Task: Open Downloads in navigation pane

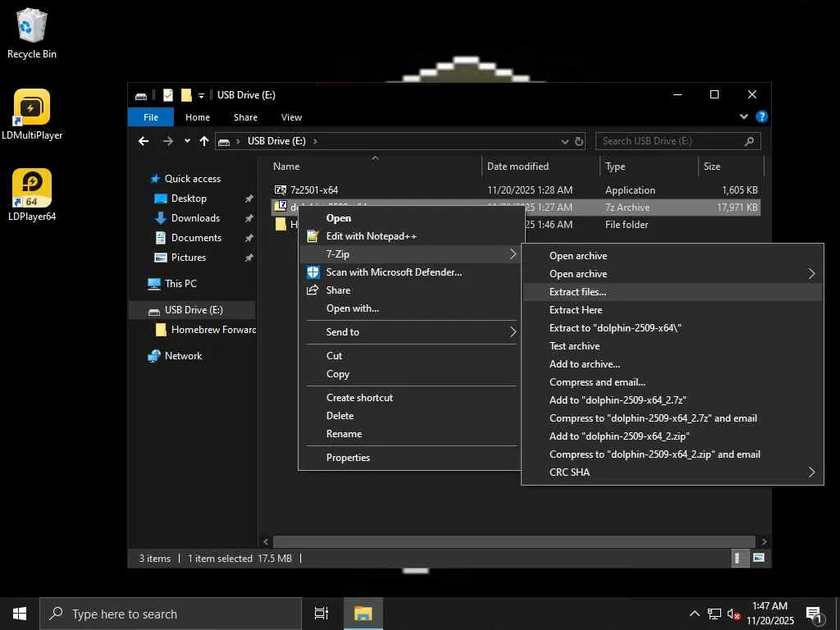Action: tap(195, 218)
